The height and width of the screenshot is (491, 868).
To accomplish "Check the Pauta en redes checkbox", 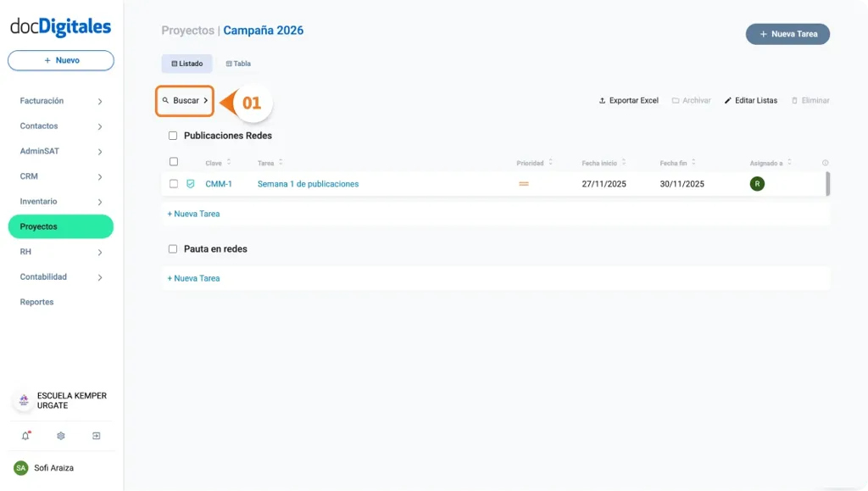I will point(173,248).
